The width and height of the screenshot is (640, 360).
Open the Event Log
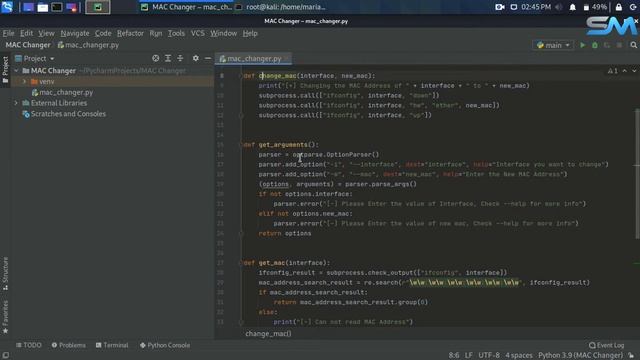[x=607, y=345]
